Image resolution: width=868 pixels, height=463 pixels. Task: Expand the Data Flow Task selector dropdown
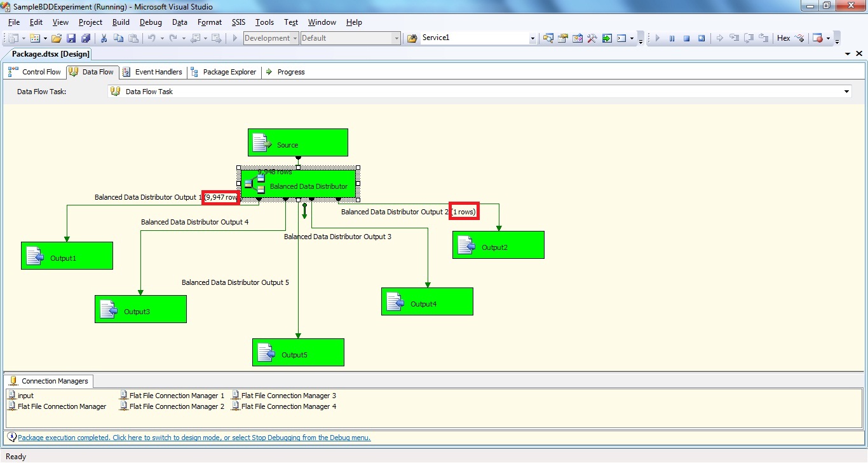coord(846,92)
